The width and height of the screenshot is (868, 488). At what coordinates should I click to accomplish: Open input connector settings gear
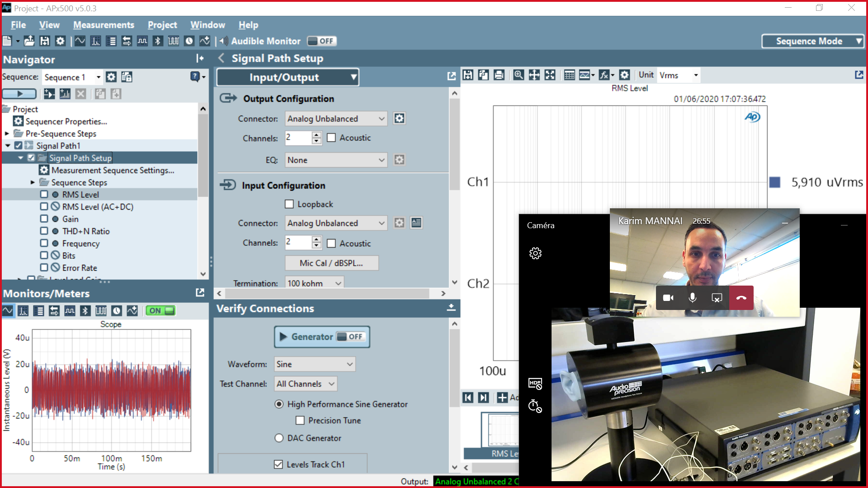tap(399, 223)
